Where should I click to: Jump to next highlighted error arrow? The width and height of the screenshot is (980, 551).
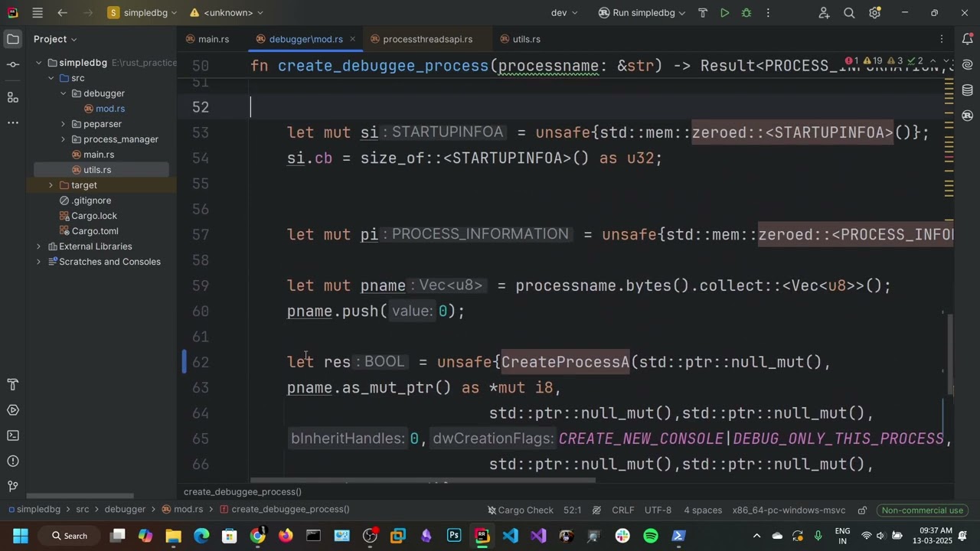(948, 61)
